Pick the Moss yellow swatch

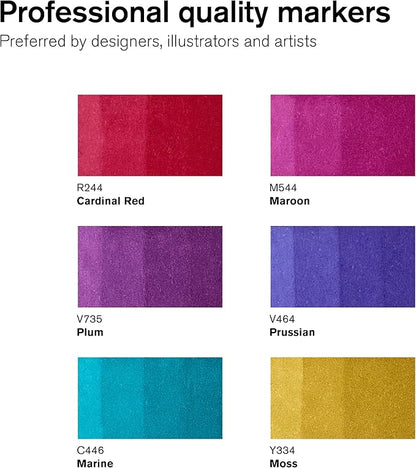[343, 398]
